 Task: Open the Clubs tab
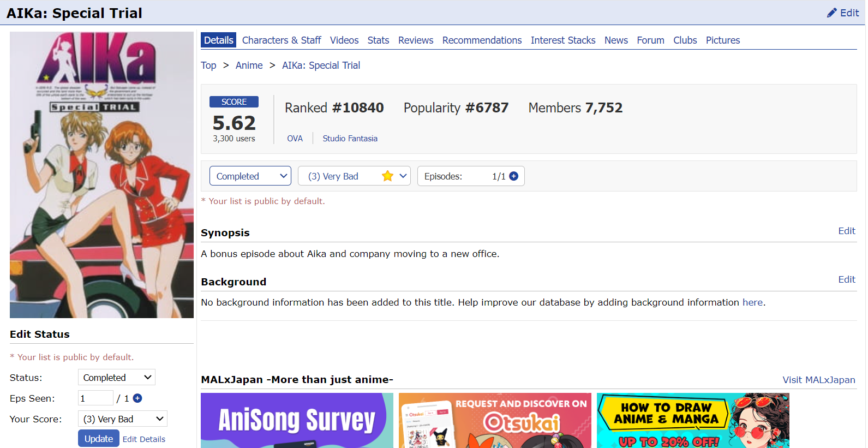[685, 40]
